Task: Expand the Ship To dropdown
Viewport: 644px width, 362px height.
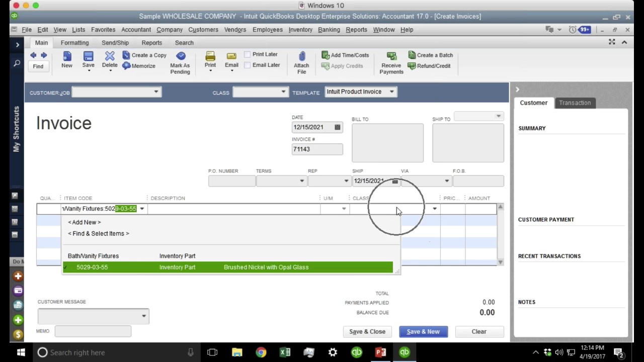Action: (x=498, y=116)
